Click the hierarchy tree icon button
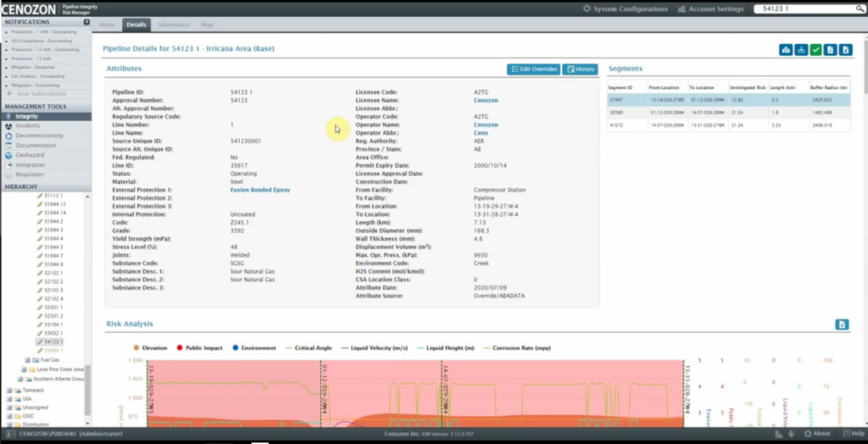Viewport: 868px width, 444px height. coord(800,50)
